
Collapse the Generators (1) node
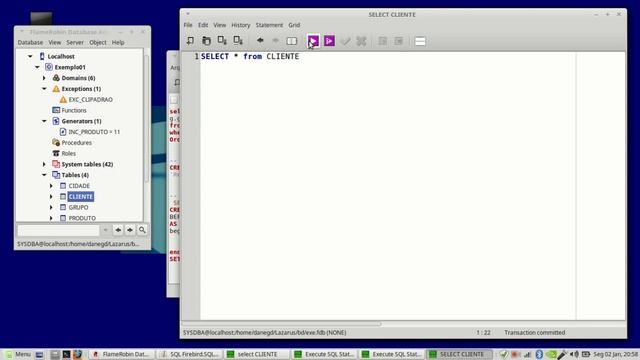click(x=44, y=121)
